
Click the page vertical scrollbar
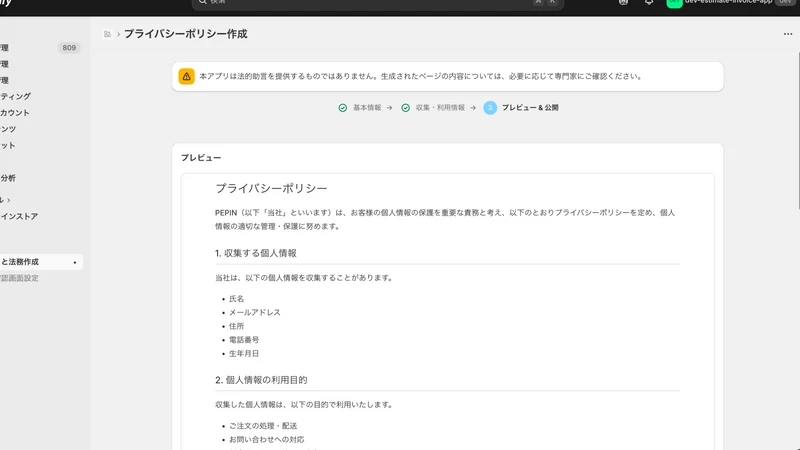pyautogui.click(x=798, y=130)
